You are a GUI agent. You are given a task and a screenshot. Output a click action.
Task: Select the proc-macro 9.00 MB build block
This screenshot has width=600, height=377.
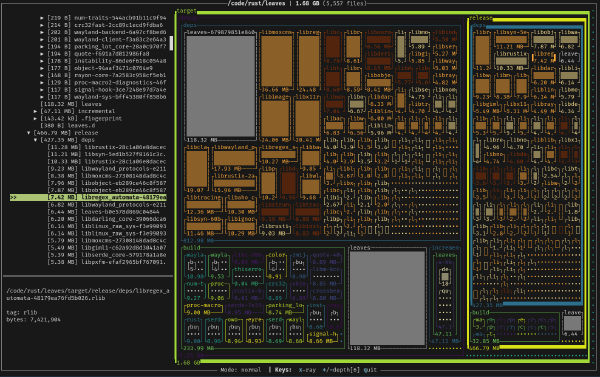pos(203,309)
